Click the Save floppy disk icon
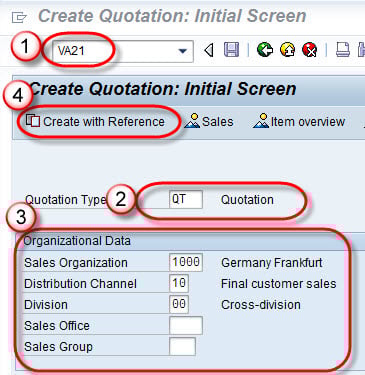Viewport: 365px width, 375px height. [231, 50]
